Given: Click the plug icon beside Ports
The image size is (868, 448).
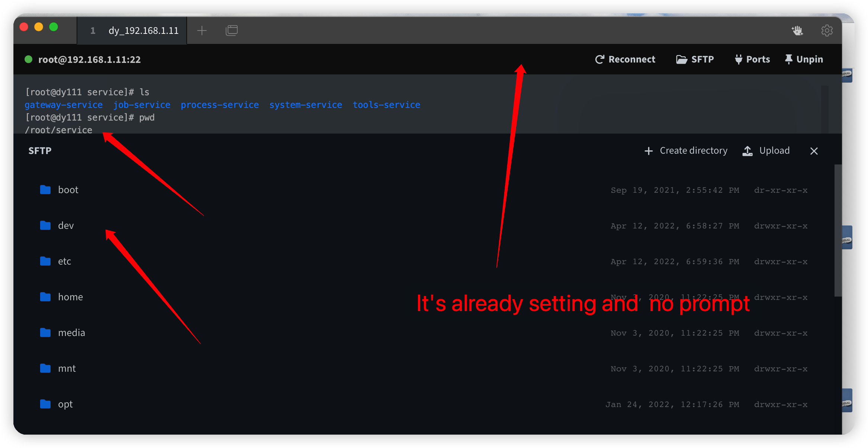Looking at the screenshot, I should 739,60.
